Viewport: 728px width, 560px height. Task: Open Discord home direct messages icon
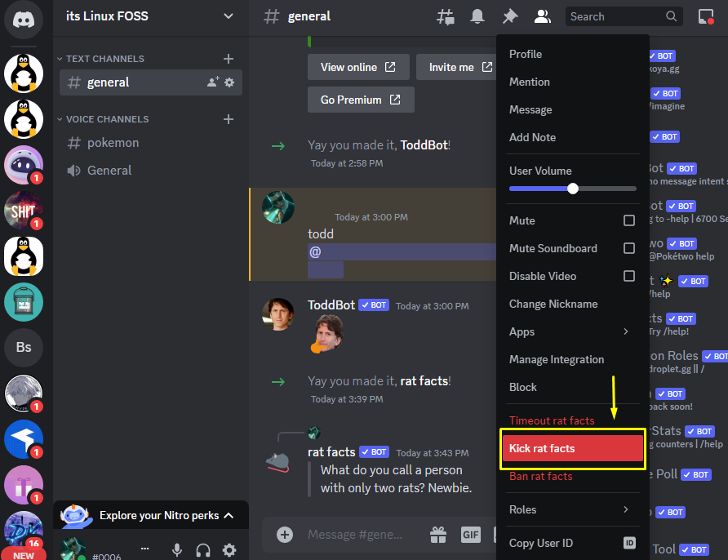coord(23,20)
